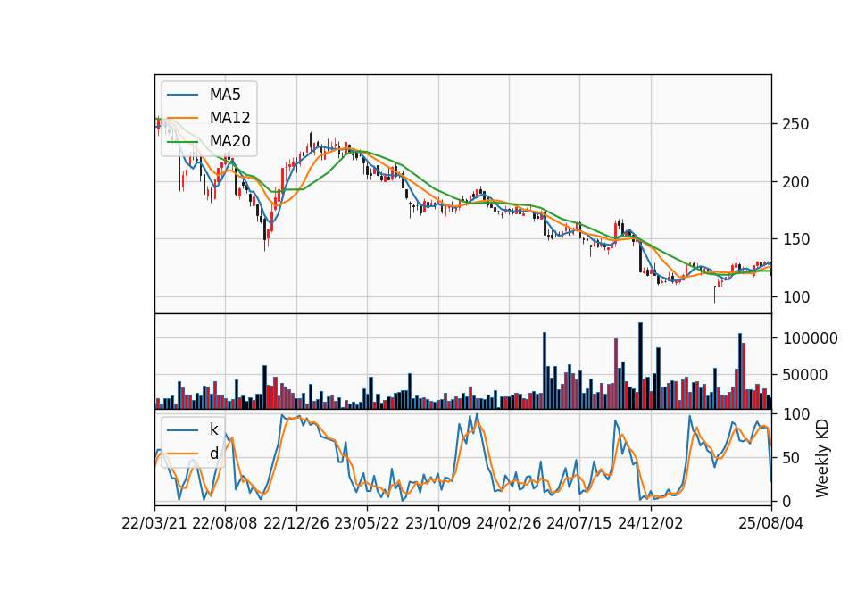857x616 pixels.
Task: Click the orange d legend line sample
Action: (182, 454)
